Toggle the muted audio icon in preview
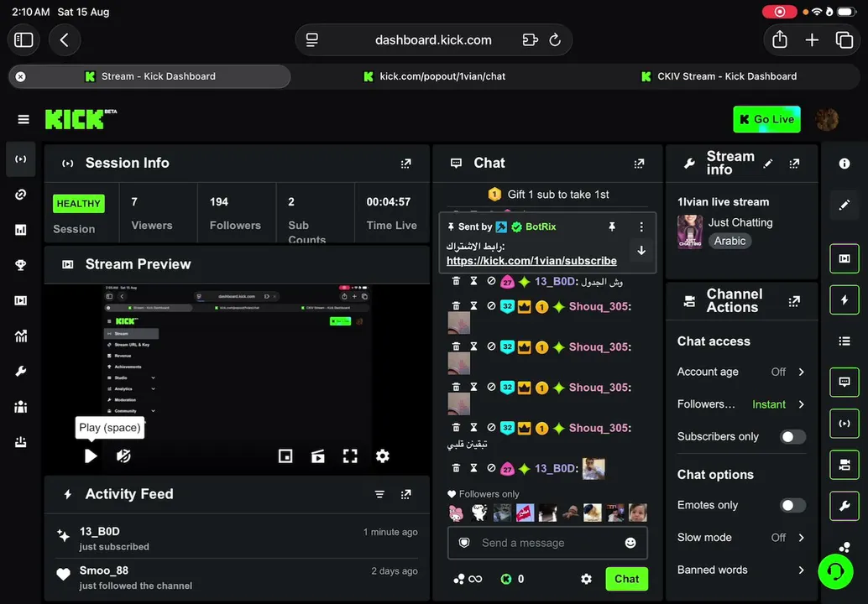 [123, 456]
